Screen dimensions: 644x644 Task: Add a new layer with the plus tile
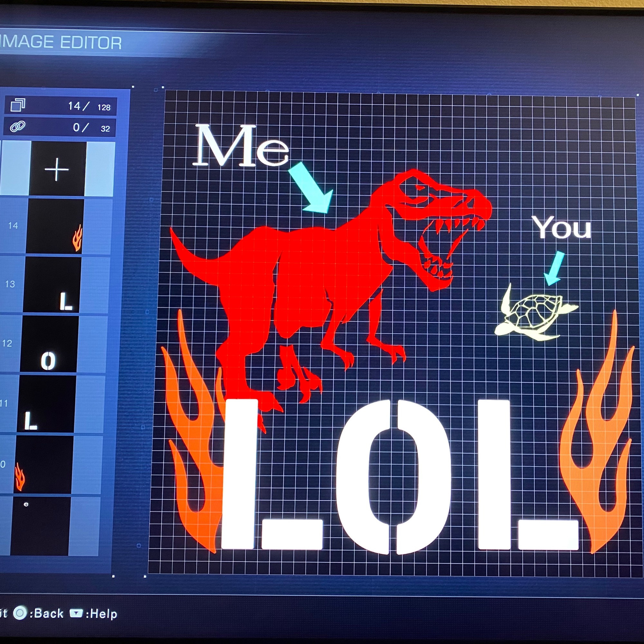57,169
